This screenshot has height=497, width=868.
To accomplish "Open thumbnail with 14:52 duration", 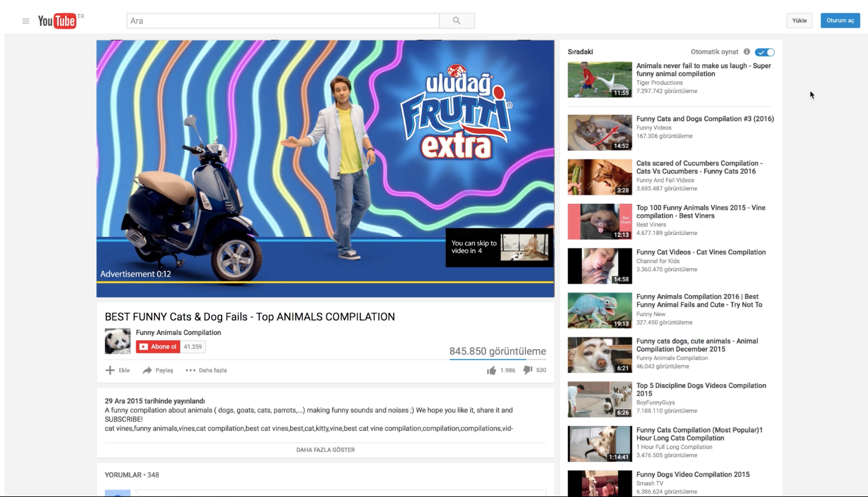I will pyautogui.click(x=600, y=133).
